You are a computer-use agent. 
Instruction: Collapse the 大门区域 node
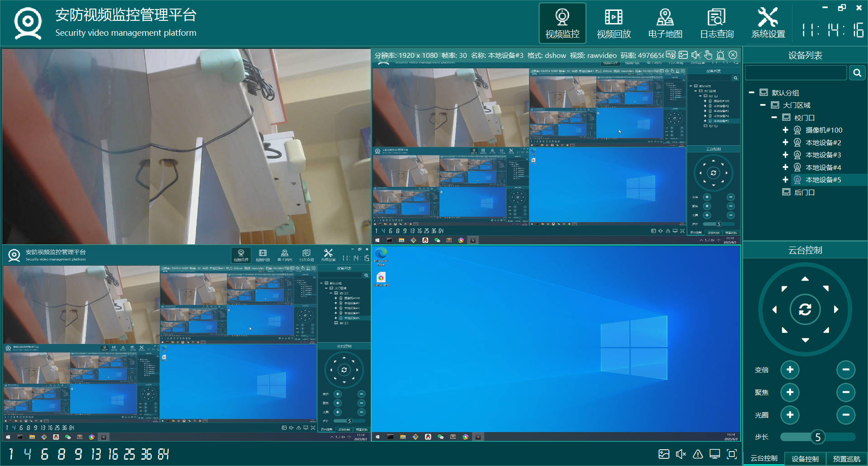tap(763, 105)
